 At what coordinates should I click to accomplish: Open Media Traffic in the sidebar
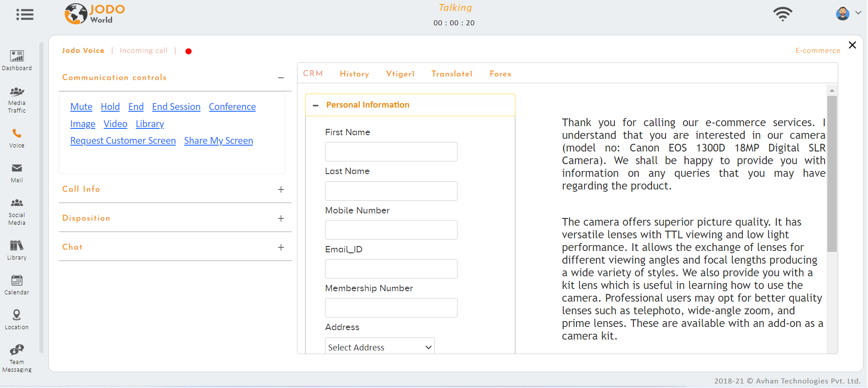[17, 100]
